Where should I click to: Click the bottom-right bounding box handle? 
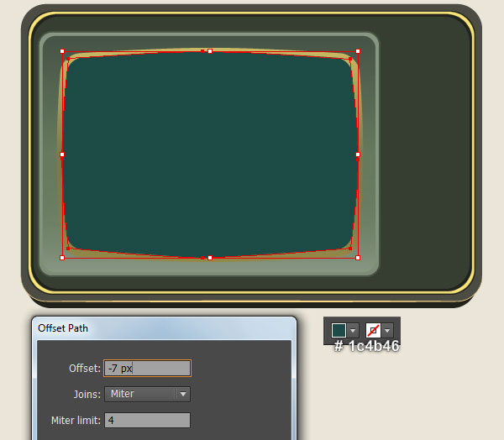tap(358, 258)
